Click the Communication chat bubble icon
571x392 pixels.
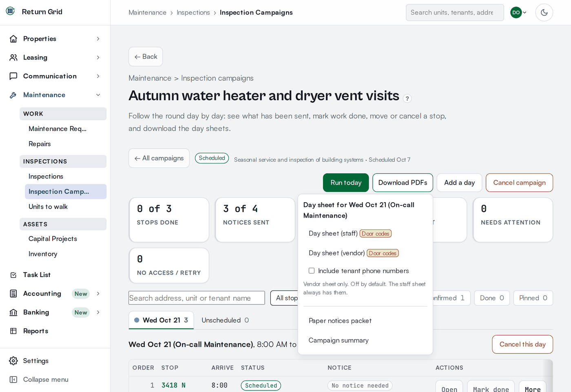tap(13, 76)
